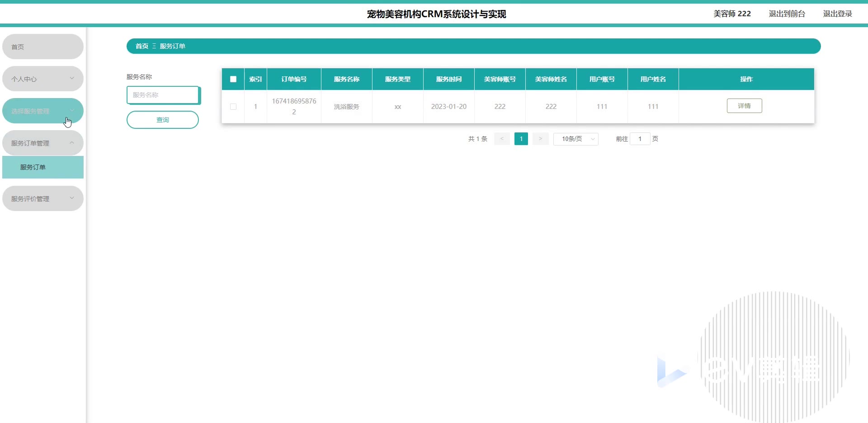Click the 用户账号 column header
Screen dimensions: 868x423
click(x=602, y=79)
